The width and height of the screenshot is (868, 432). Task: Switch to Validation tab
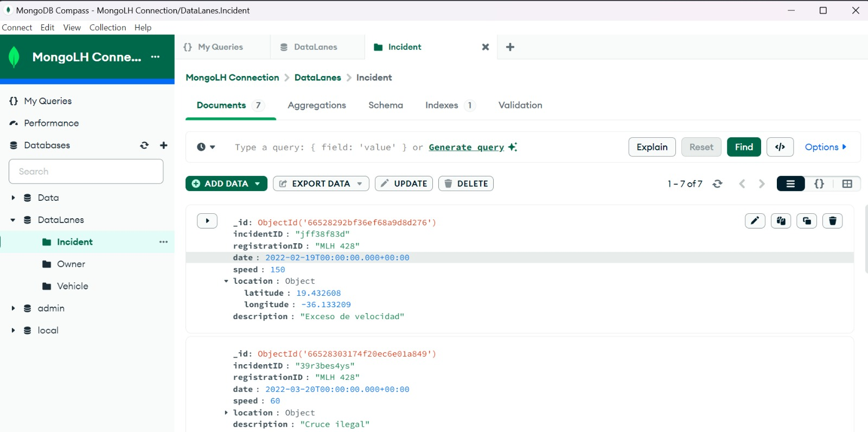520,105
